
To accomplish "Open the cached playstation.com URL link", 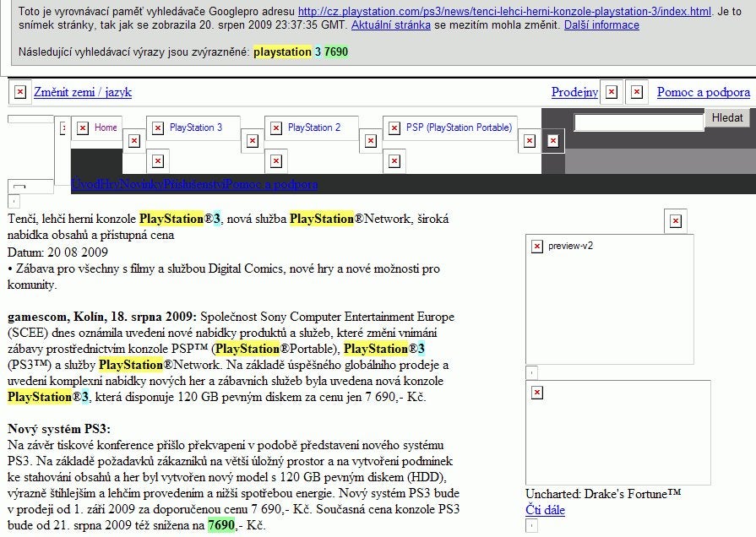I will [x=504, y=11].
